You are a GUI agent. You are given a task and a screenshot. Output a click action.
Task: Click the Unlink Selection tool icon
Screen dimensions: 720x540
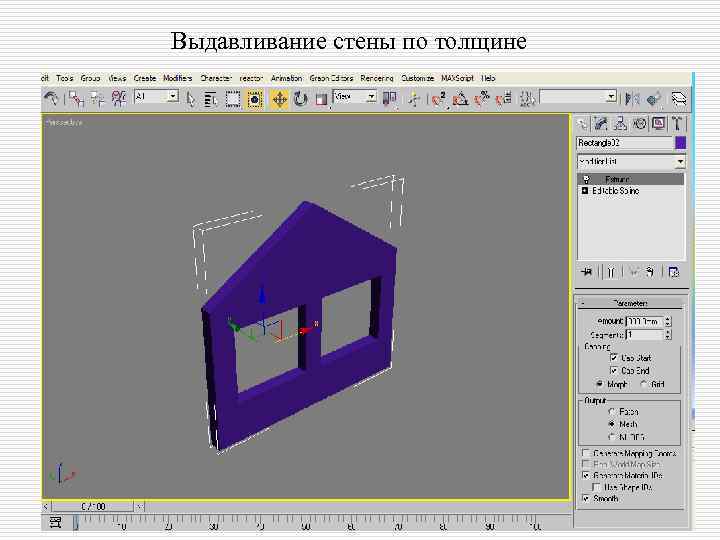(97, 99)
